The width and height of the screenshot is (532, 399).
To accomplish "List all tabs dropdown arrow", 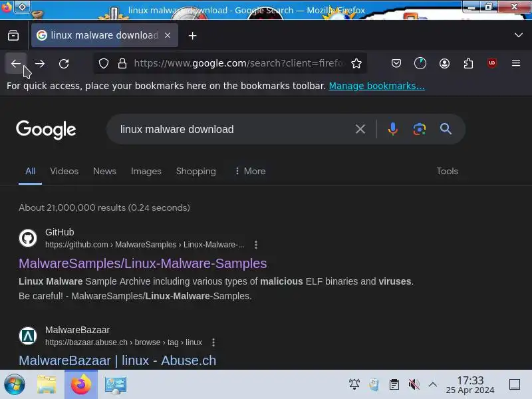I will pos(519,35).
